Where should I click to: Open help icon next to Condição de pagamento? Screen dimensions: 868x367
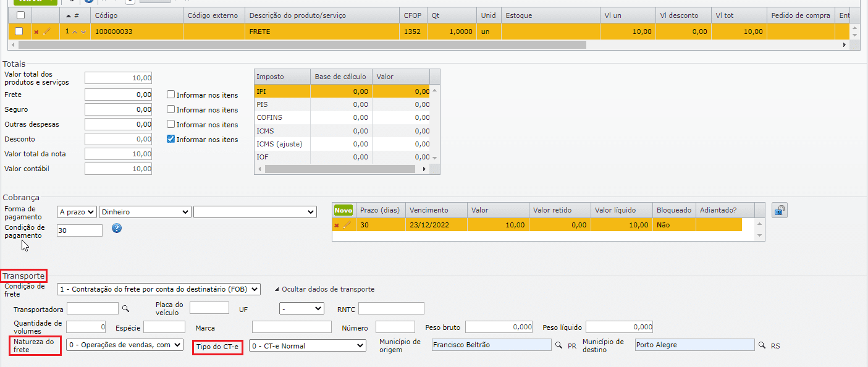point(117,229)
